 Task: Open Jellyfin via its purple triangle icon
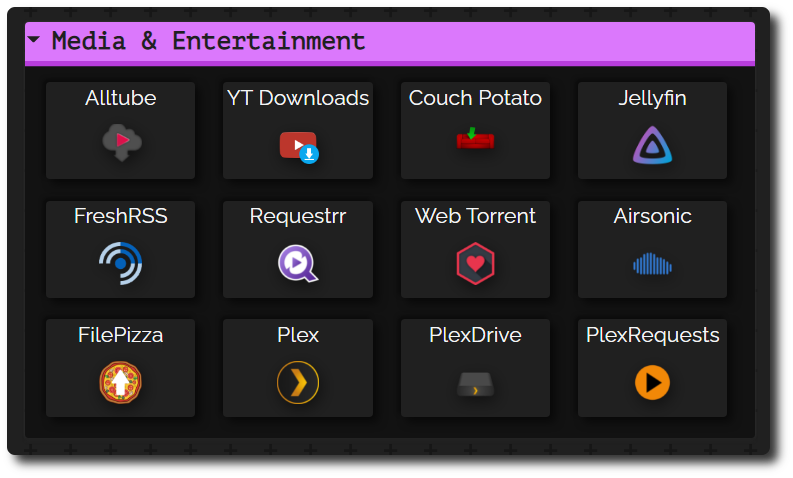tap(652, 145)
